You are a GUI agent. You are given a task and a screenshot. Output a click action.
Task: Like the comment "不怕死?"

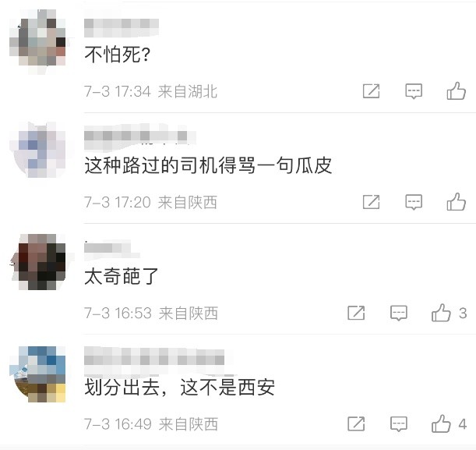coord(457,90)
